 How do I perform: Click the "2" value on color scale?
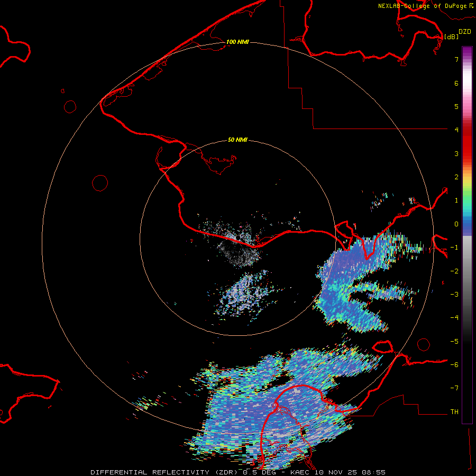[456, 177]
